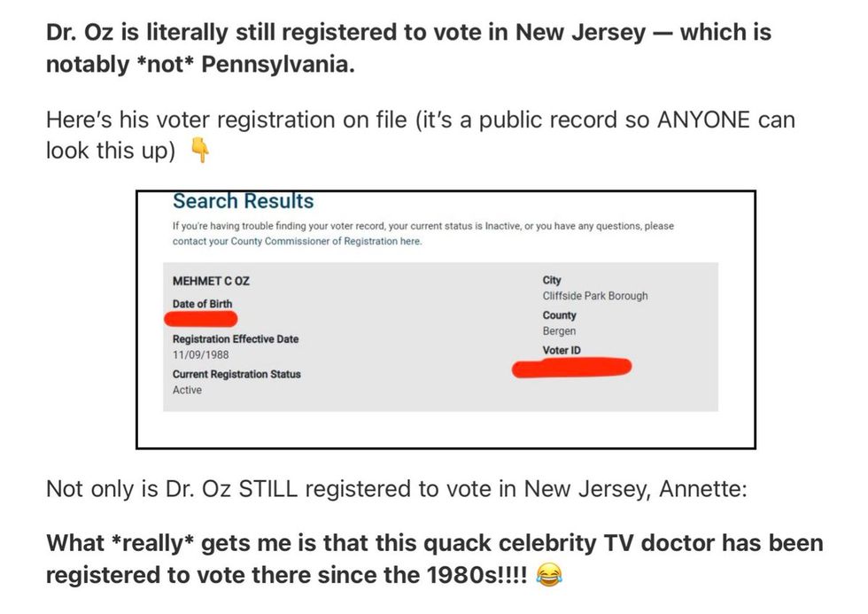868x614 pixels.
Task: Click the red redaction over Voter ID
Action: pyautogui.click(x=571, y=368)
